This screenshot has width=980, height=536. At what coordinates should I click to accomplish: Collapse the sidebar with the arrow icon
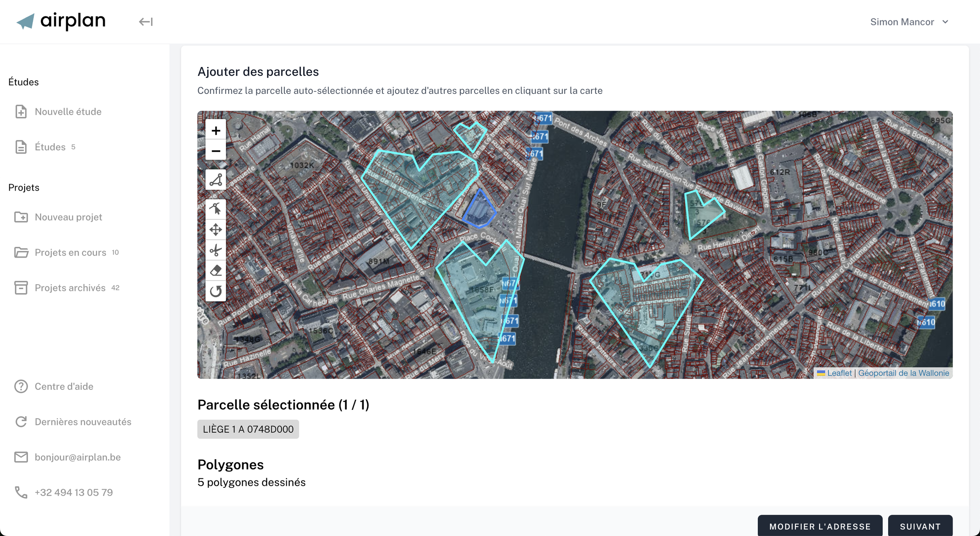click(146, 22)
